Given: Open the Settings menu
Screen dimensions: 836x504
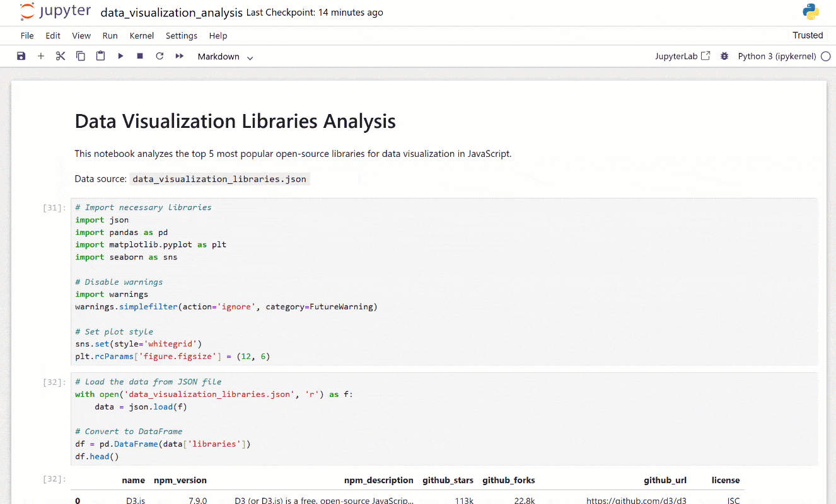Looking at the screenshot, I should pos(182,36).
